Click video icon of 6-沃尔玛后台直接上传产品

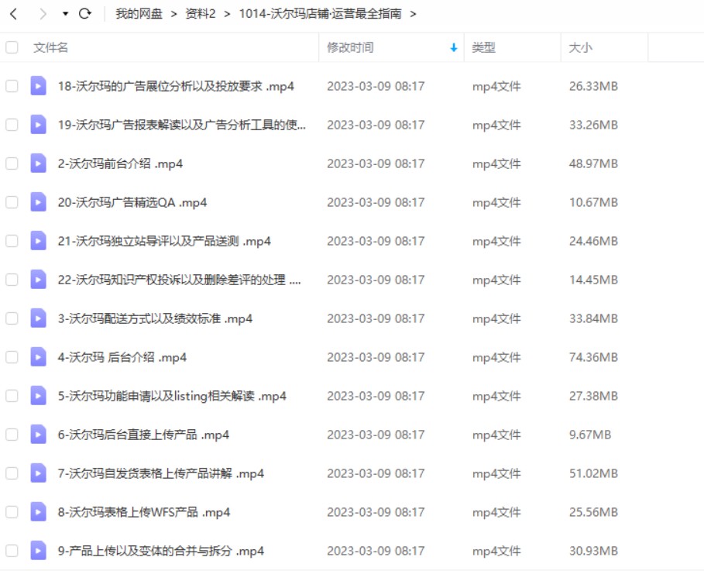point(38,435)
